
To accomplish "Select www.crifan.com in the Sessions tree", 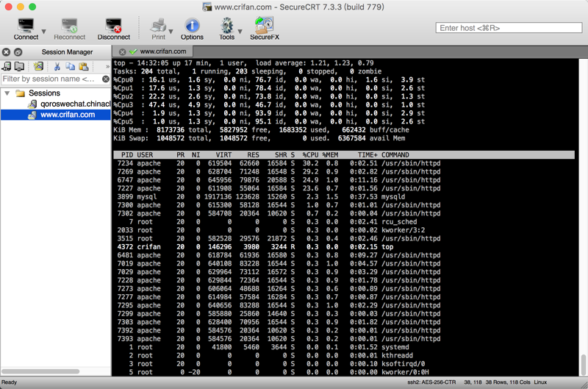I will pyautogui.click(x=68, y=115).
